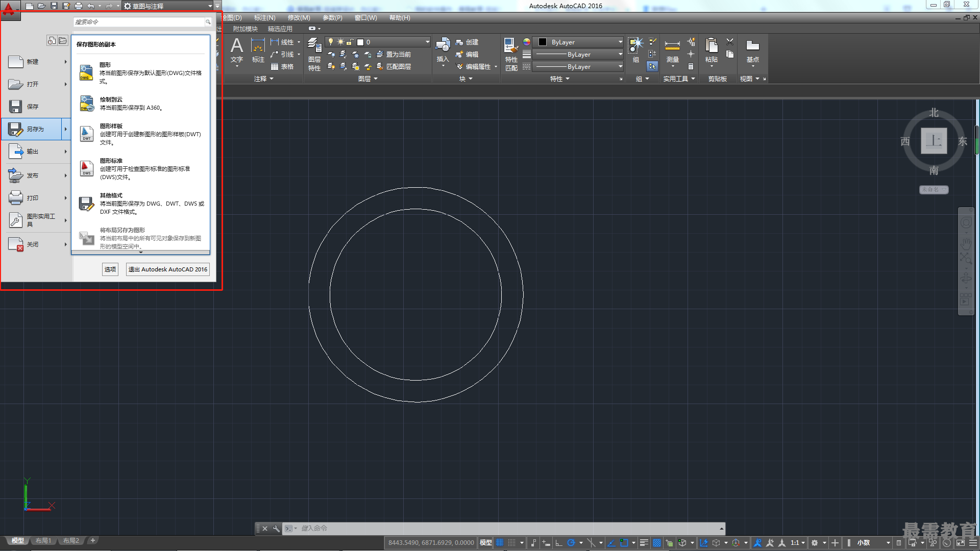Screen dimensions: 980x551
Task: Toggle polar tracking in status bar
Action: [x=571, y=543]
